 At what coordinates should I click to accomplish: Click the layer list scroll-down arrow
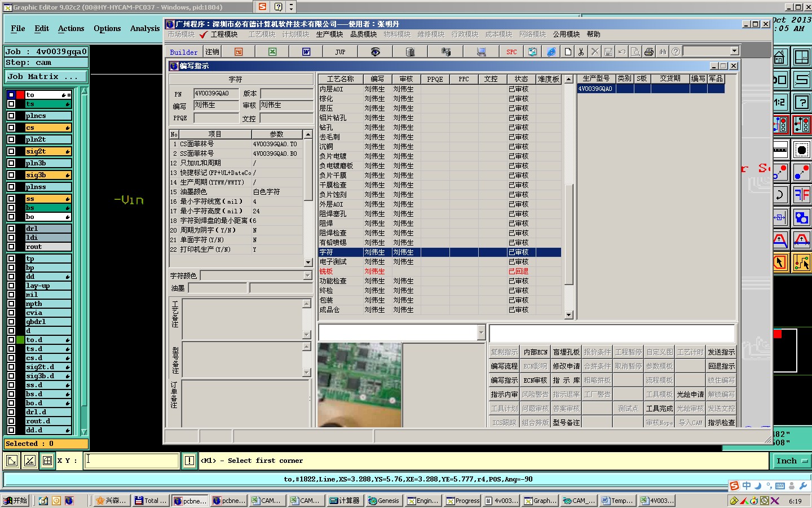[x=84, y=432]
